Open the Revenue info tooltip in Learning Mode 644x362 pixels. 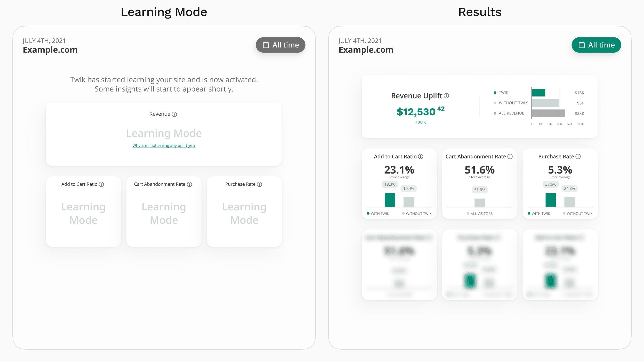[174, 114]
